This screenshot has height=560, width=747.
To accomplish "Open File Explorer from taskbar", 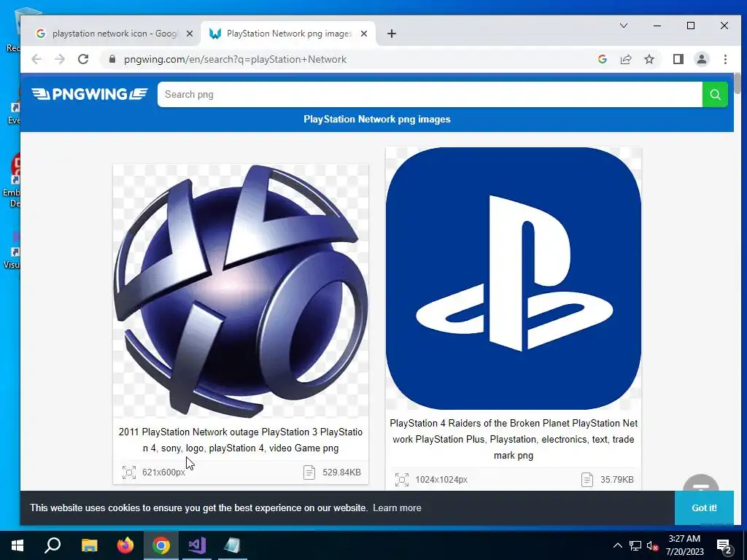I will (x=89, y=545).
